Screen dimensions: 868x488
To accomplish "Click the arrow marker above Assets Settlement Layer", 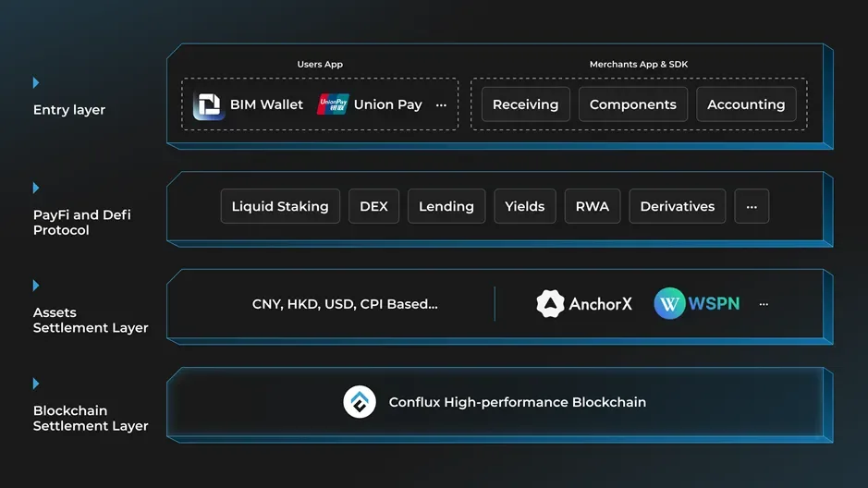I will (36, 286).
